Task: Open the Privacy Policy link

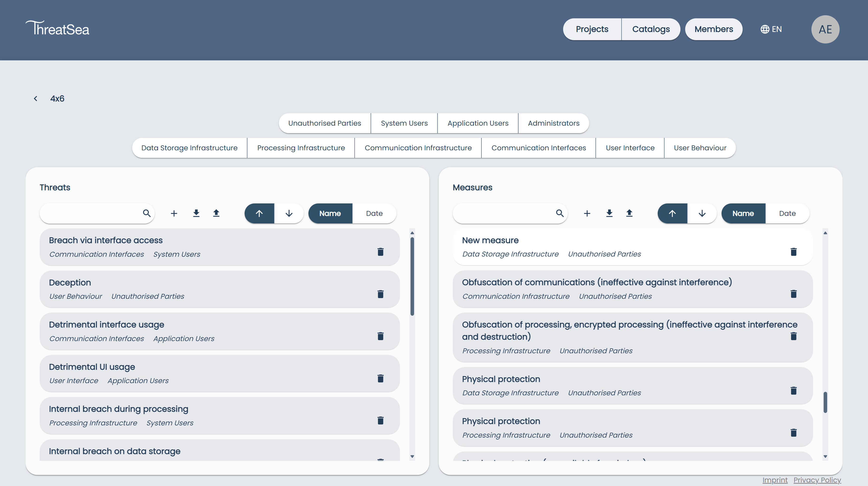Action: click(817, 480)
